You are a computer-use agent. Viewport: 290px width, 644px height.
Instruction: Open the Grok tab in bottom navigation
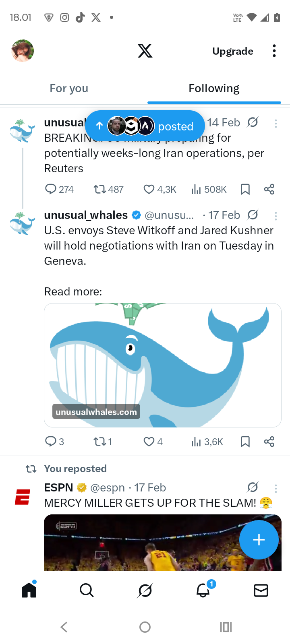(x=145, y=590)
